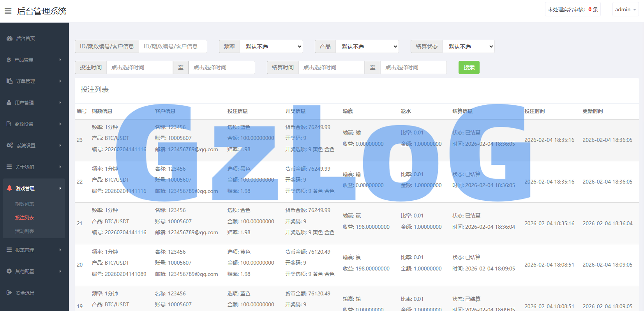Click the file icon beside 参数设置

point(9,124)
